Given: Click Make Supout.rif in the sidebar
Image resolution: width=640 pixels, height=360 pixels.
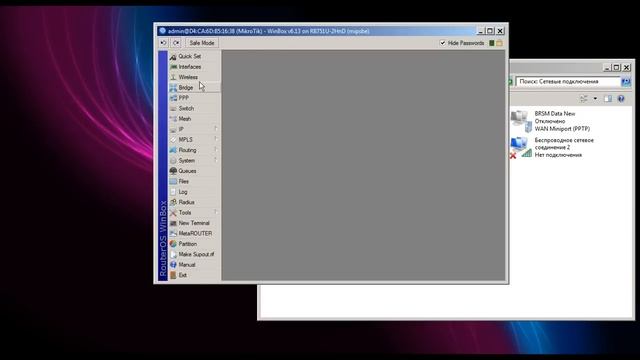Looking at the screenshot, I should coord(194,254).
